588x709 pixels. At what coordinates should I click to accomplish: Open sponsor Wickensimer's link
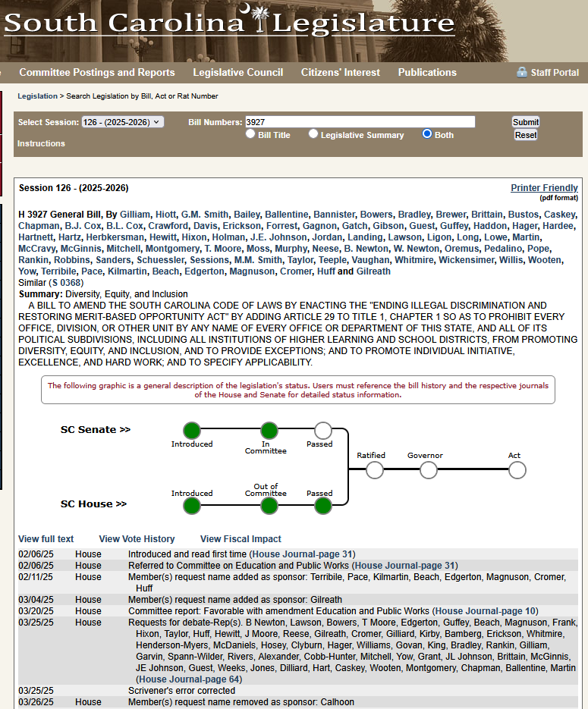point(467,259)
